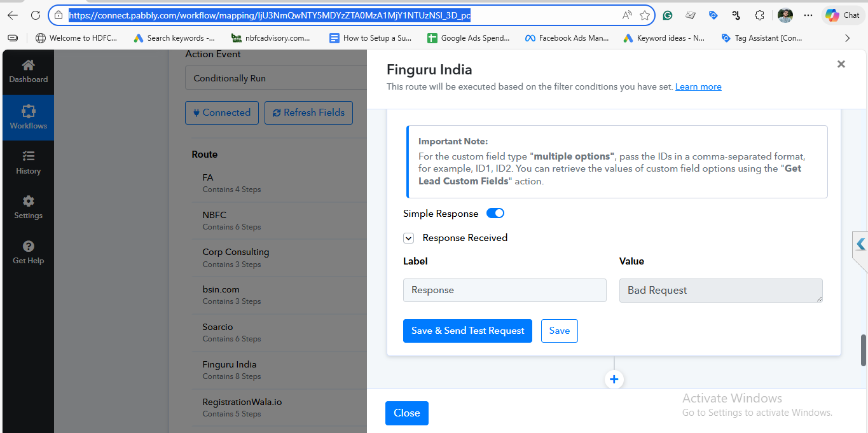Screen dimensions: 868x433
Task: Click the Save button
Action: [x=560, y=331]
